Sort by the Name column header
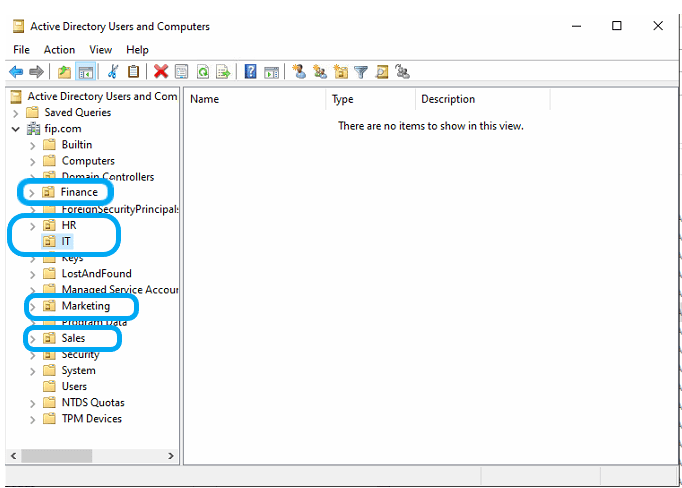 pos(255,99)
